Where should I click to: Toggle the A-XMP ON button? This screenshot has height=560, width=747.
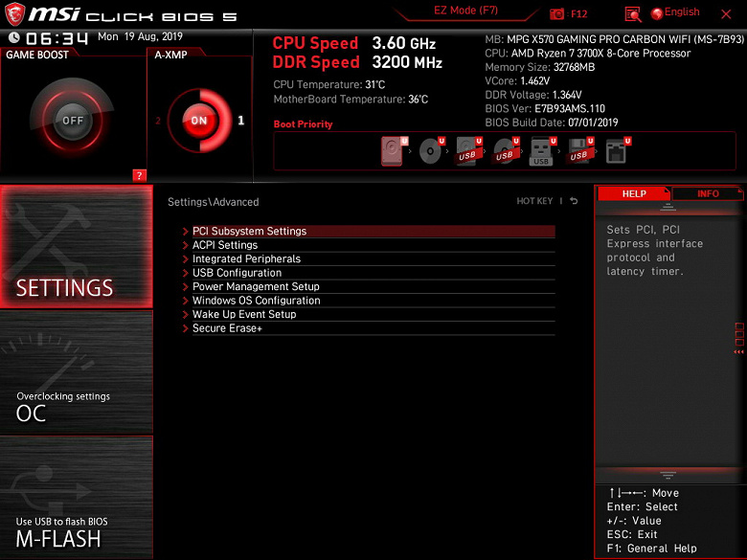199,121
